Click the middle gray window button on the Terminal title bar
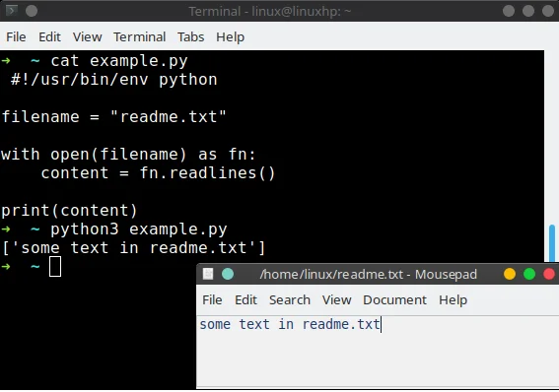This screenshot has height=392, width=559. click(528, 11)
